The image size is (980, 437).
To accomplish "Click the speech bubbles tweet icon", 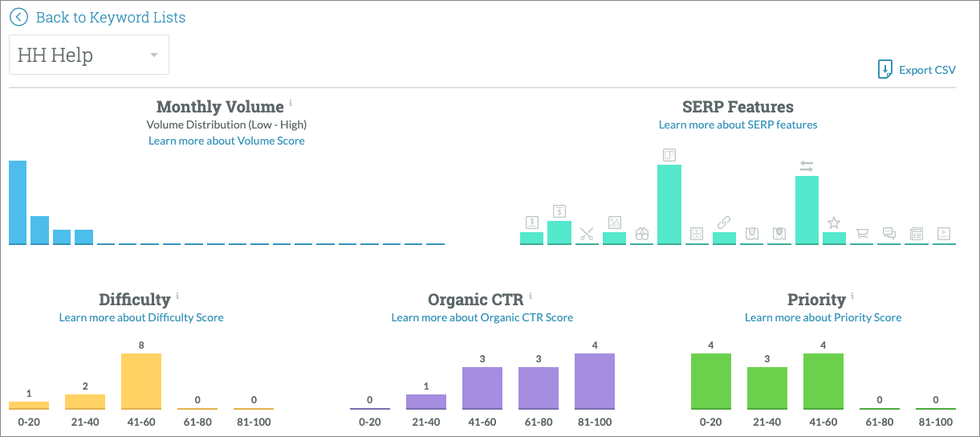I will (x=889, y=234).
